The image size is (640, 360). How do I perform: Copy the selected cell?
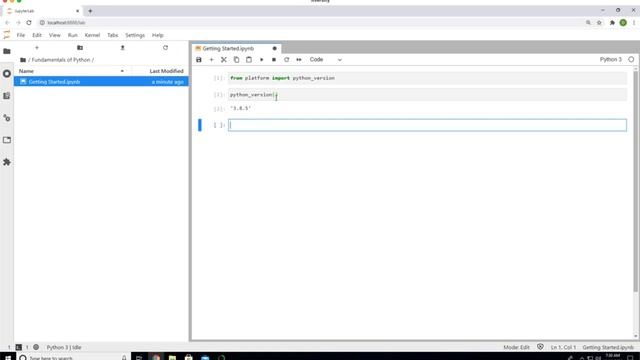tap(236, 60)
